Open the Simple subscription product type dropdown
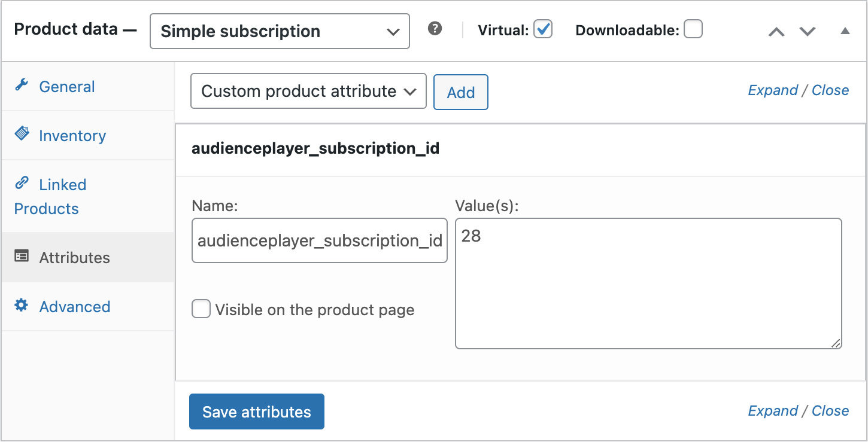This screenshot has height=442, width=868. pyautogui.click(x=280, y=31)
